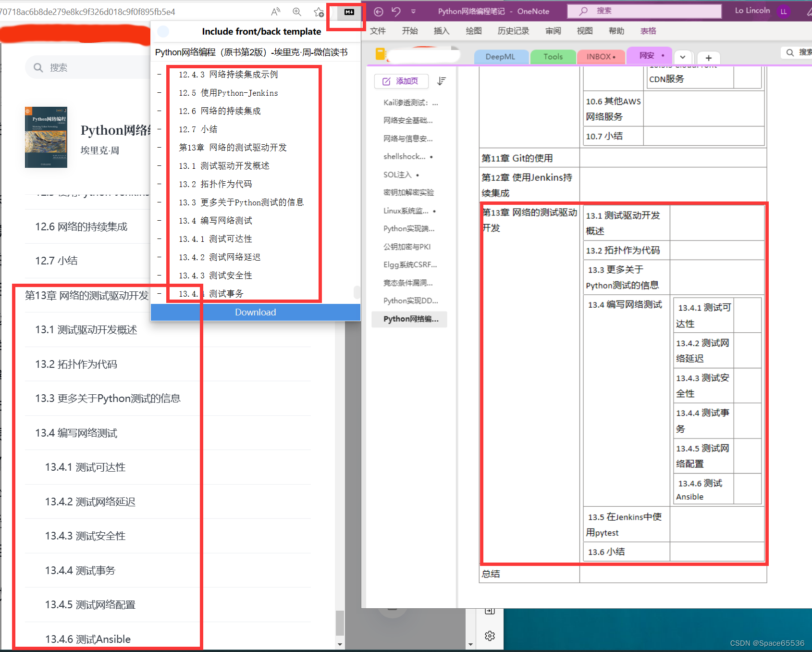Open the yellow notebook icon in OneNote
This screenshot has width=812, height=652.
coord(380,54)
